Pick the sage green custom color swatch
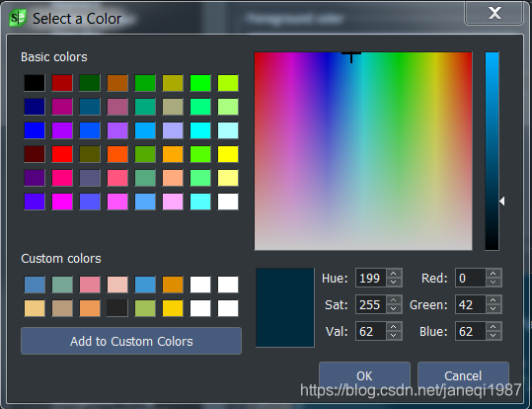Viewport: 532px width, 409px height. [62, 285]
